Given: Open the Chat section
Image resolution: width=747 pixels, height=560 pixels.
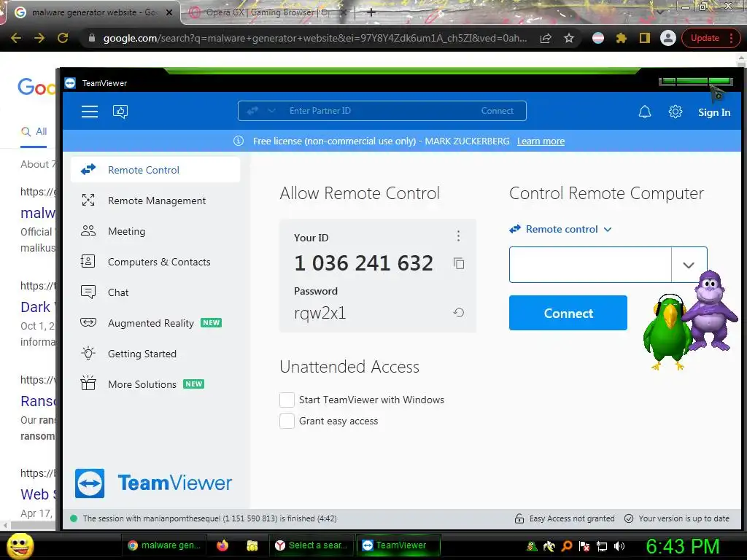Looking at the screenshot, I should tap(155, 292).
